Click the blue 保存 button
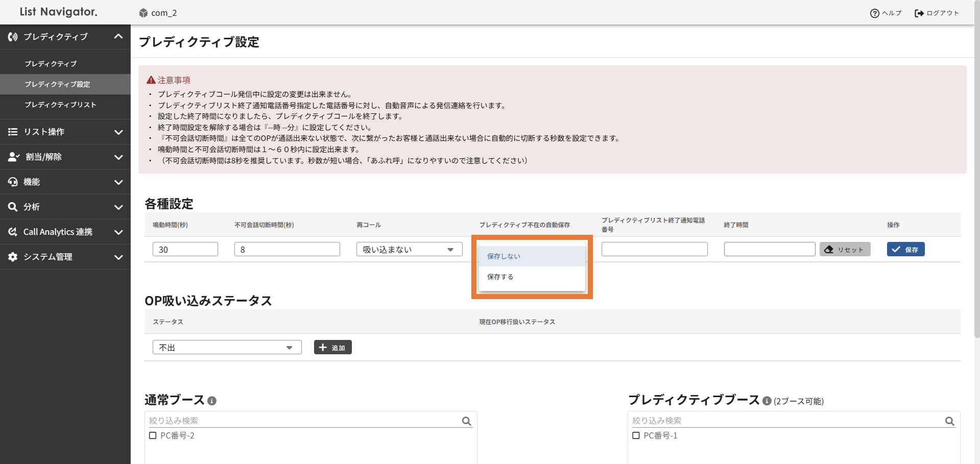 (x=905, y=249)
